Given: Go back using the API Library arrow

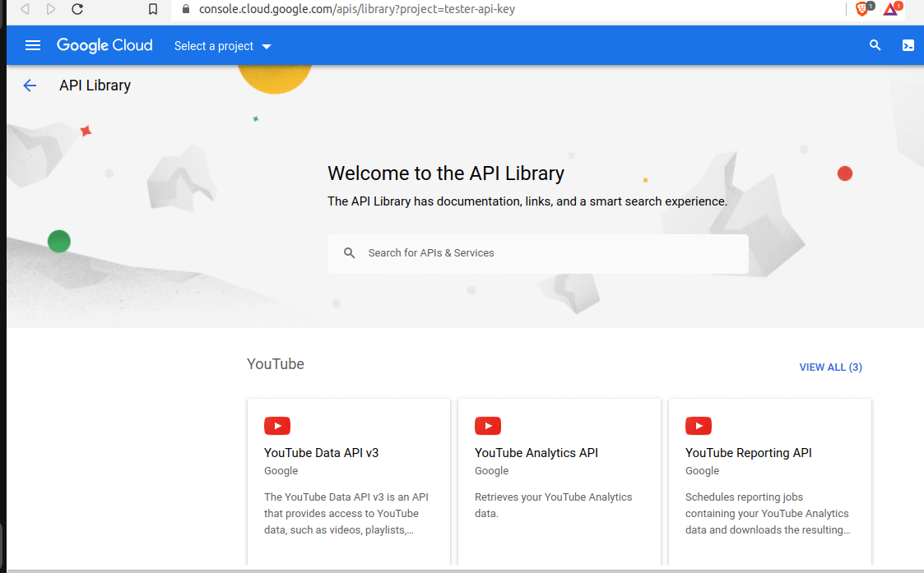Looking at the screenshot, I should [x=30, y=85].
